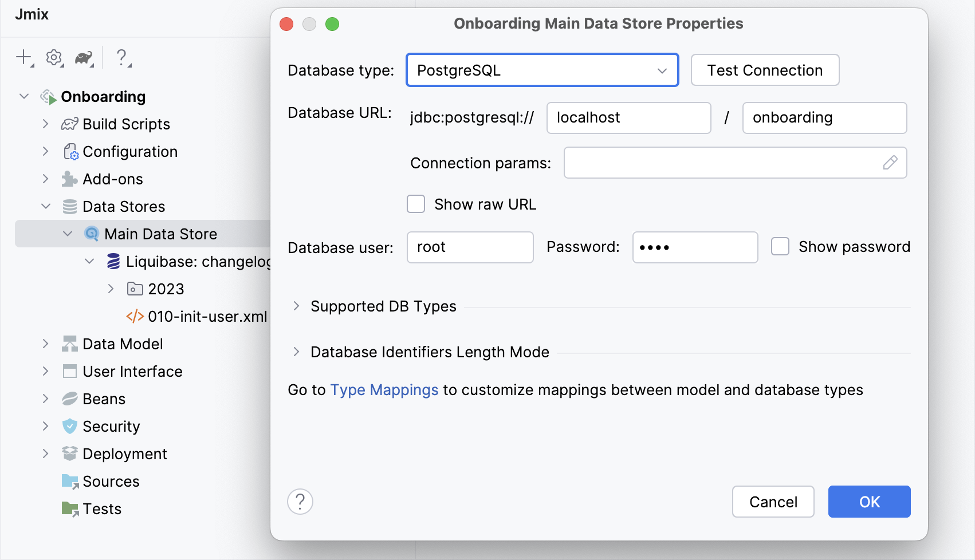Enable Show password for the password field
The image size is (975, 560).
point(780,246)
